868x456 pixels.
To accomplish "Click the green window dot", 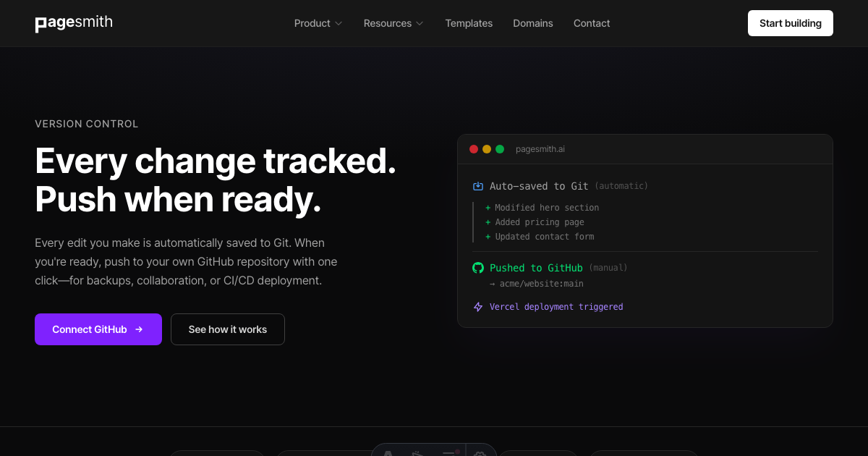I will click(x=500, y=149).
